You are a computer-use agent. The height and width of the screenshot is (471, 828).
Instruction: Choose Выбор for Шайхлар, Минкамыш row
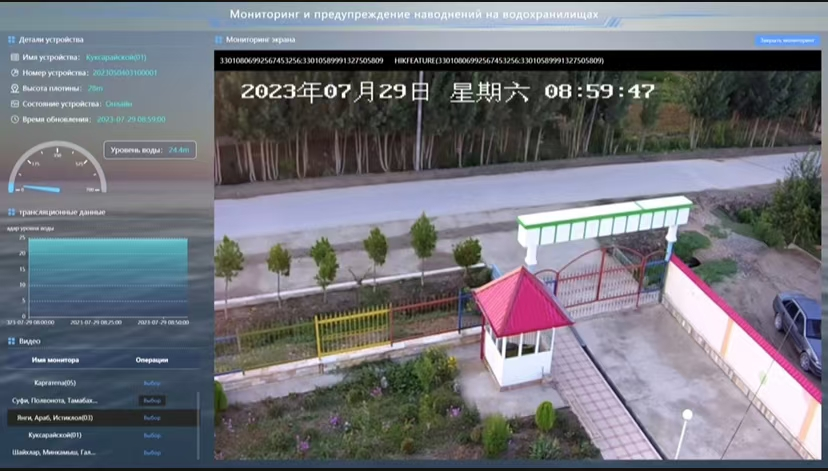[x=152, y=452]
